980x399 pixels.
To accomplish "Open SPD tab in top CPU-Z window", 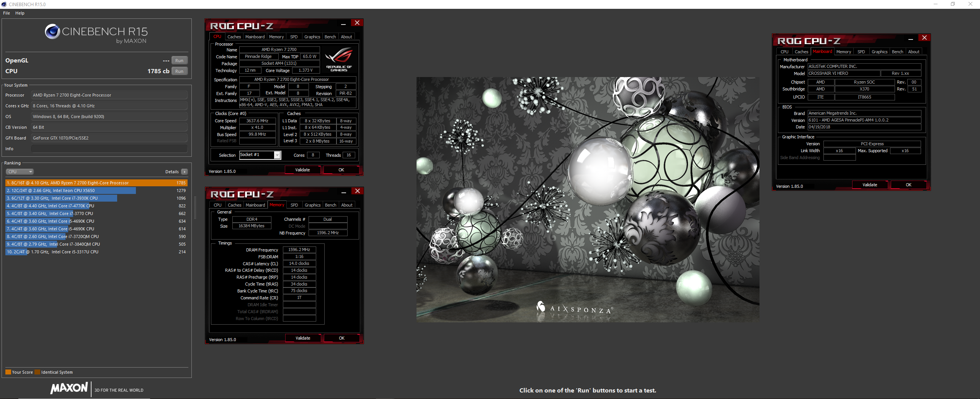I will coord(294,37).
